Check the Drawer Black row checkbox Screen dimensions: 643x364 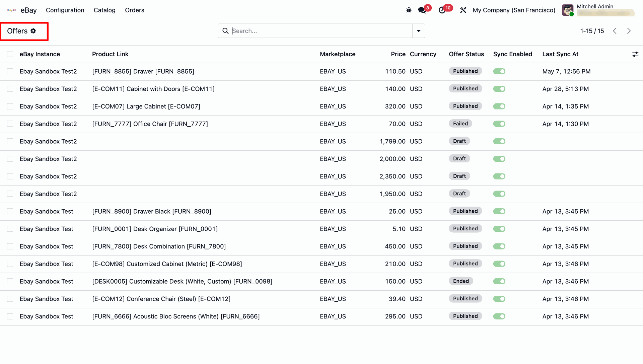click(10, 211)
